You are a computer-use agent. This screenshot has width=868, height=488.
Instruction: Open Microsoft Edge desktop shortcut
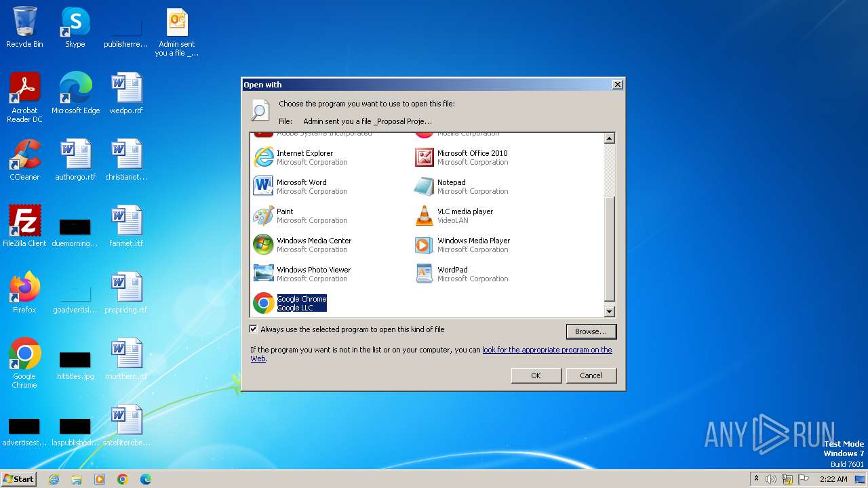pos(75,94)
